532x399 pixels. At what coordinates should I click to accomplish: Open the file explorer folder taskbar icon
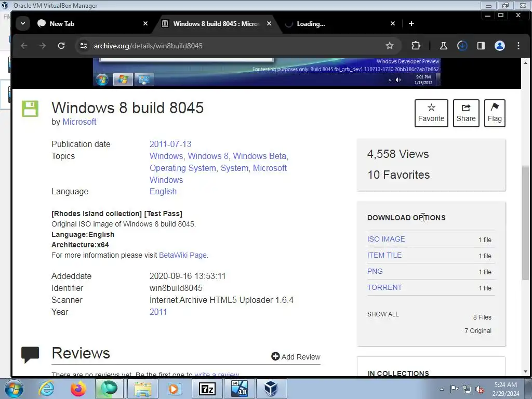143,389
